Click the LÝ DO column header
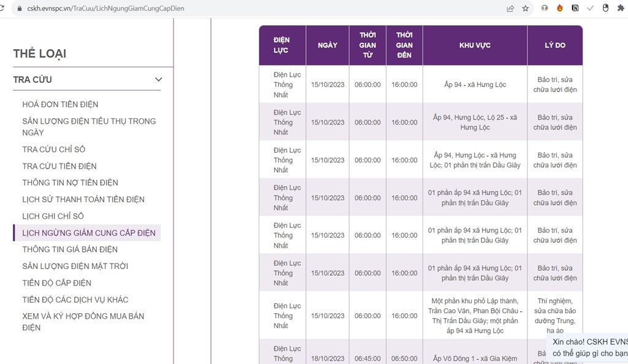Viewport: 628px width, 364px height. click(x=555, y=45)
